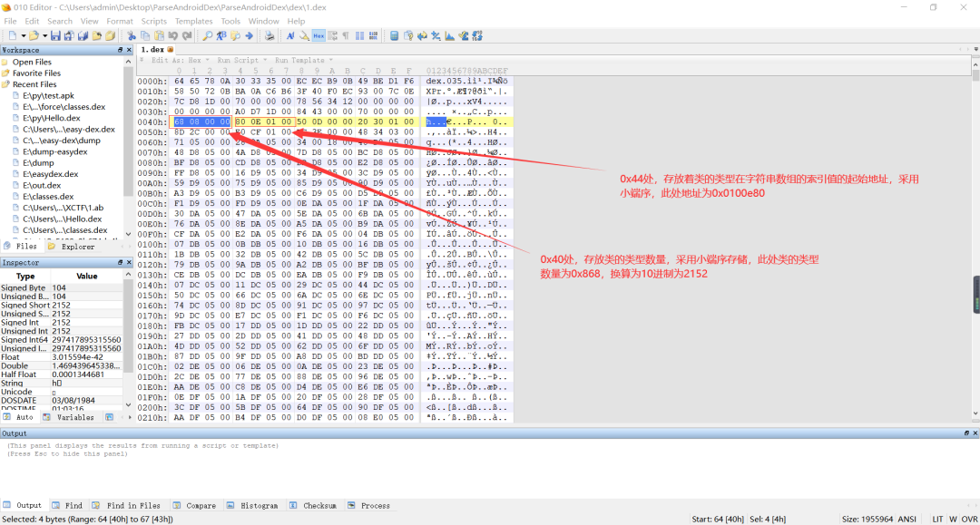Viewport: 980px width, 525px height.
Task: Open the Find in Files output tab
Action: point(127,506)
